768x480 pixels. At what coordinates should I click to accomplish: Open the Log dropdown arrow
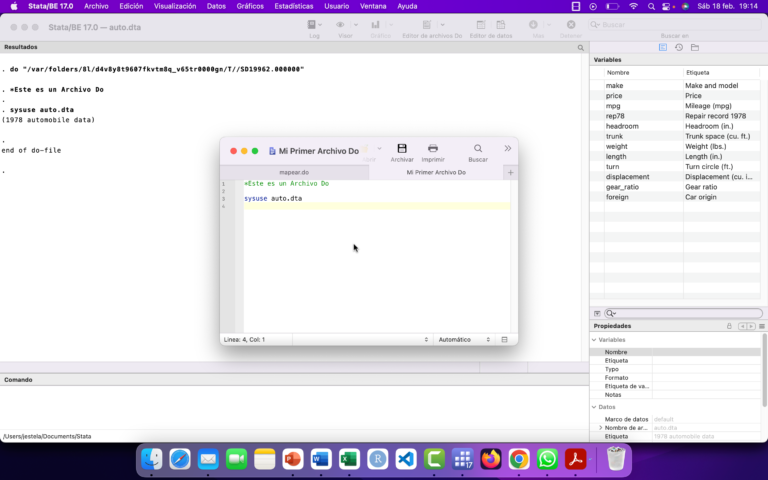click(320, 24)
